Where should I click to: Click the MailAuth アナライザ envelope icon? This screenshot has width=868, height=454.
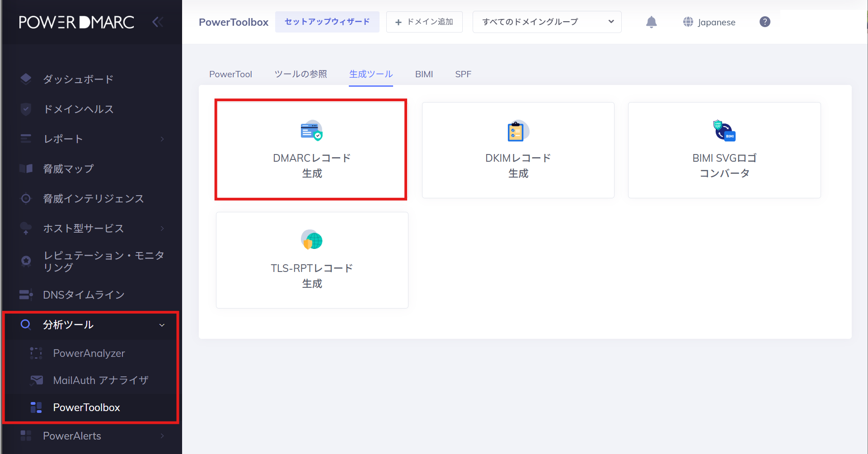pyautogui.click(x=36, y=380)
